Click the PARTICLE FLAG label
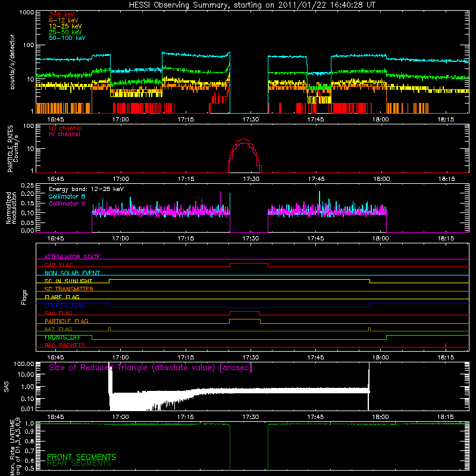This screenshot has width=476, height=476. click(67, 321)
